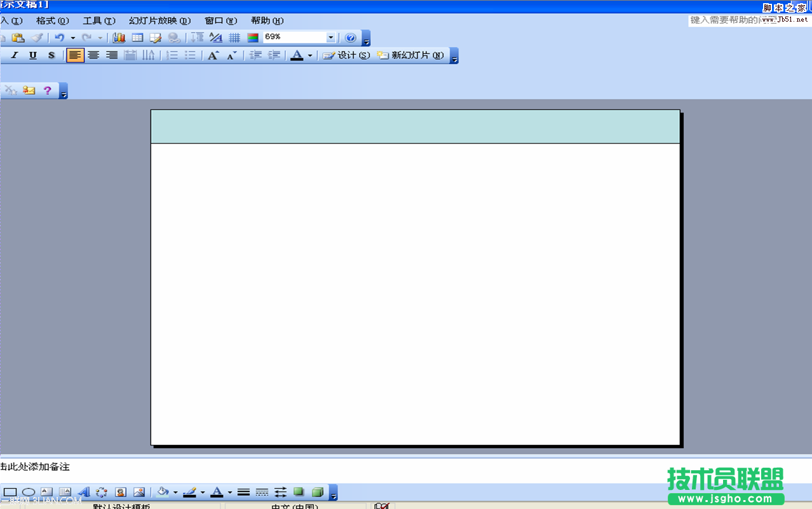The width and height of the screenshot is (812, 509).
Task: Click the Color/Grayscale swatch icon
Action: pyautogui.click(x=253, y=38)
